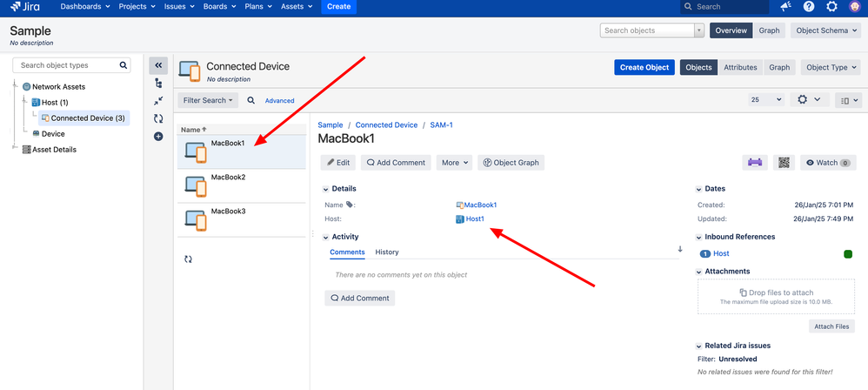The image size is (868, 390).
Task: Click the Search objects field
Action: click(x=647, y=30)
